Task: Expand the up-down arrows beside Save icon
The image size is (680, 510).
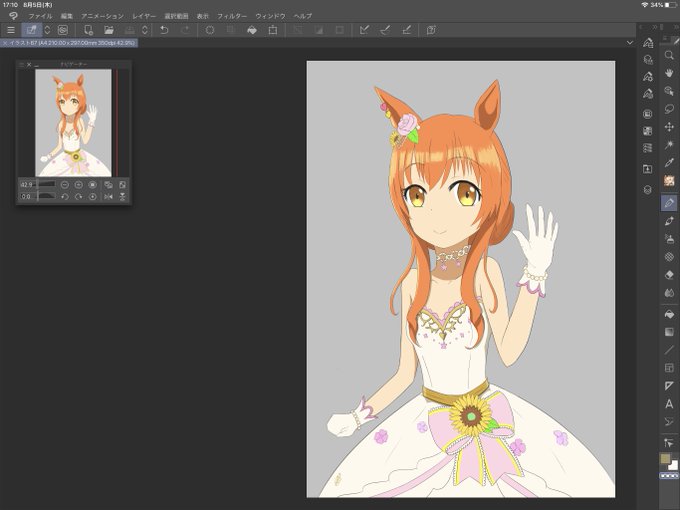Action: tap(145, 30)
